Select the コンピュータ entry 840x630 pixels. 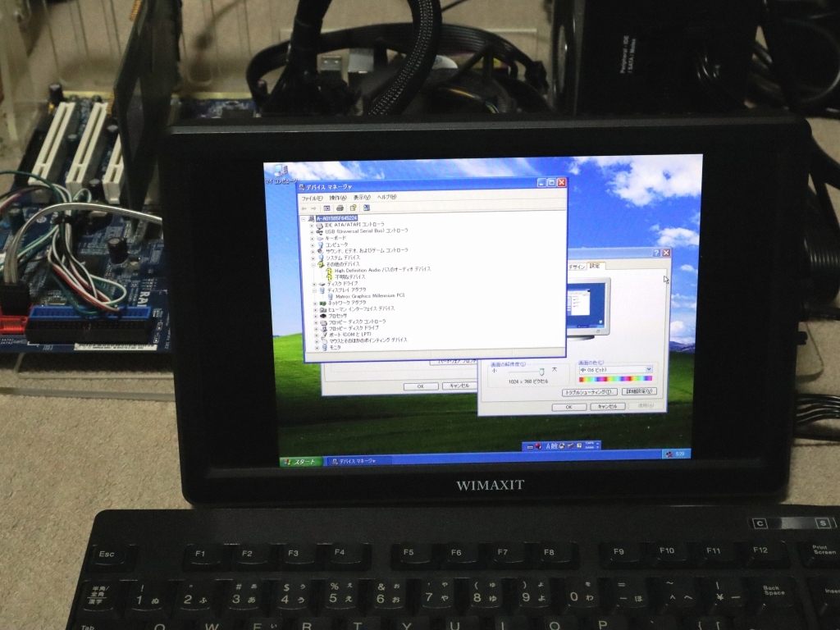336,244
